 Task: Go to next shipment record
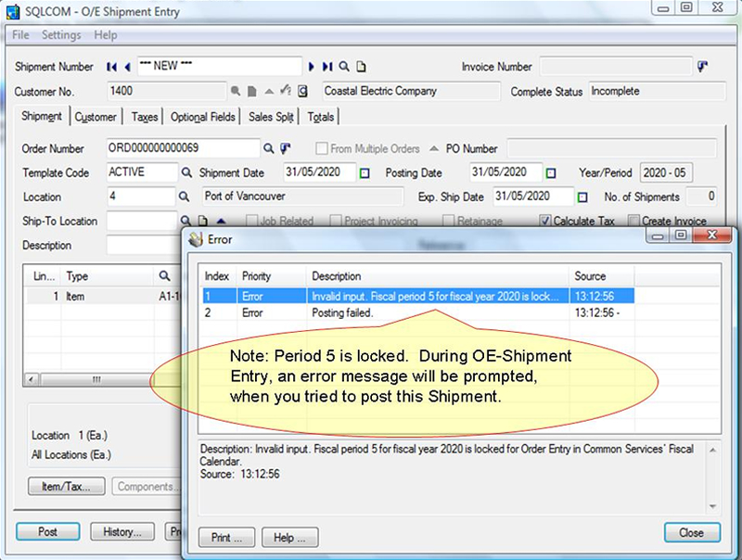[x=311, y=67]
